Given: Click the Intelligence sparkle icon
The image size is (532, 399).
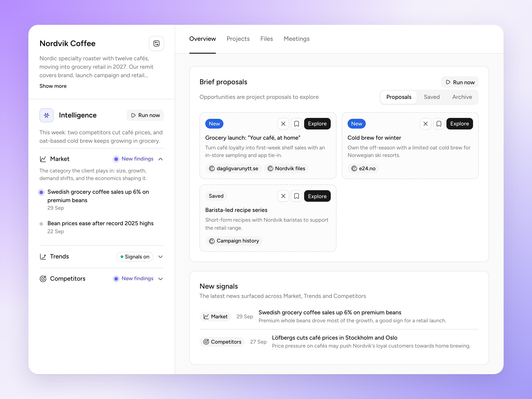Looking at the screenshot, I should point(46,115).
